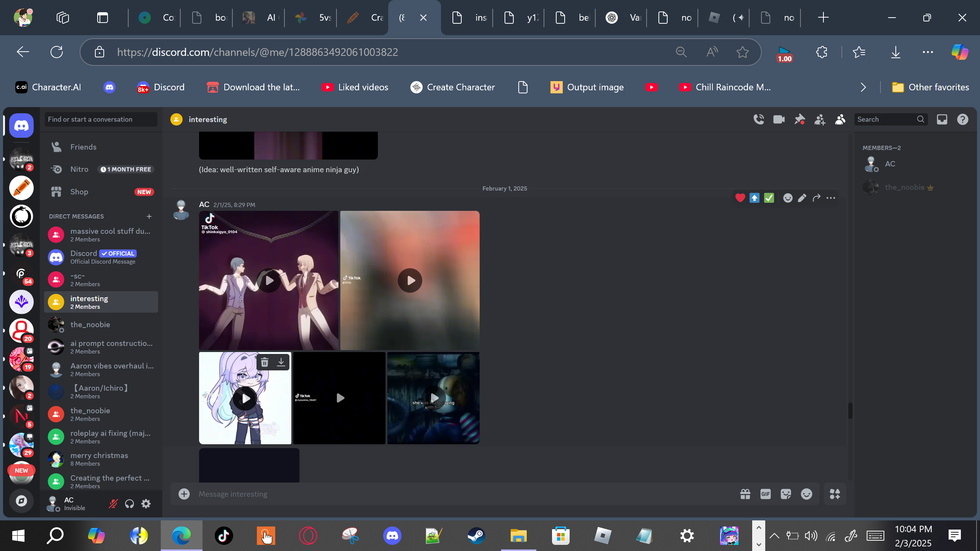980x551 pixels.
Task: React with the blue up arrow emoji
Action: point(754,198)
